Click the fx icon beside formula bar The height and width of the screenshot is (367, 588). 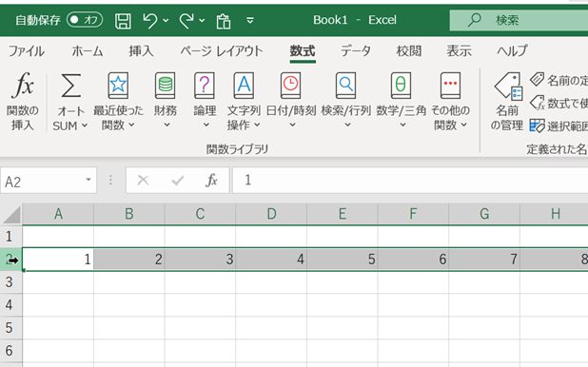pyautogui.click(x=211, y=181)
